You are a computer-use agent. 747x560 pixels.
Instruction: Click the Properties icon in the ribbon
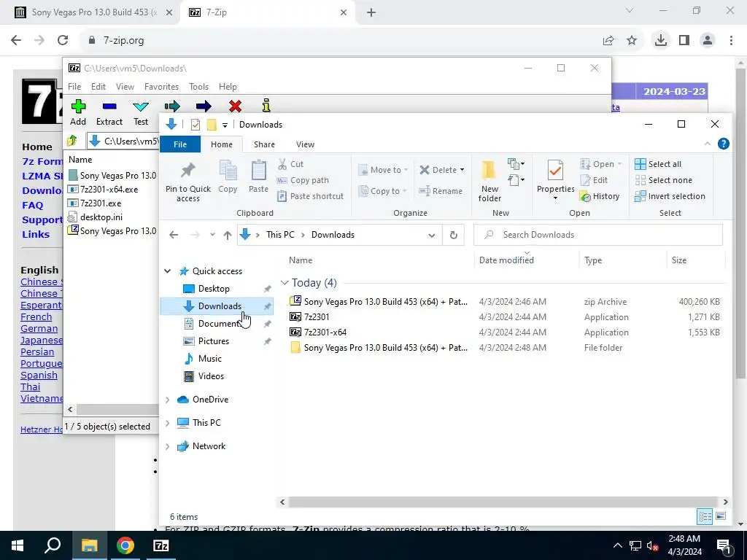(x=555, y=171)
